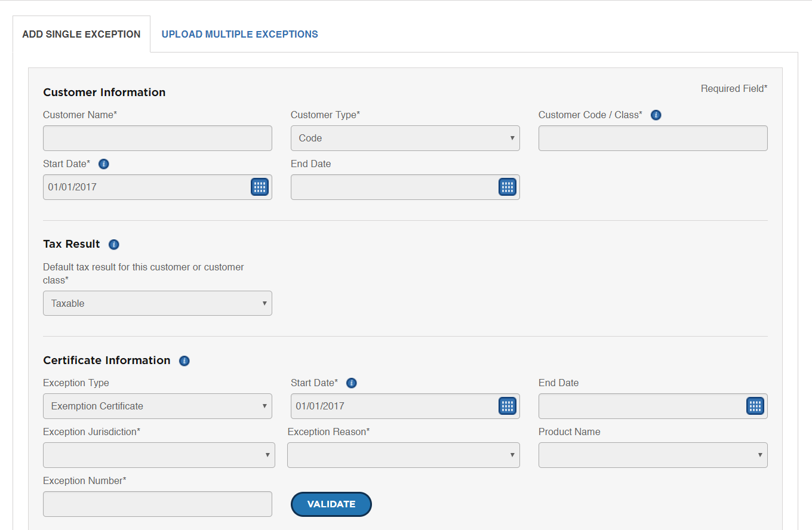The height and width of the screenshot is (530, 812).
Task: Open calendar picker for Certificate End Date
Action: click(755, 406)
